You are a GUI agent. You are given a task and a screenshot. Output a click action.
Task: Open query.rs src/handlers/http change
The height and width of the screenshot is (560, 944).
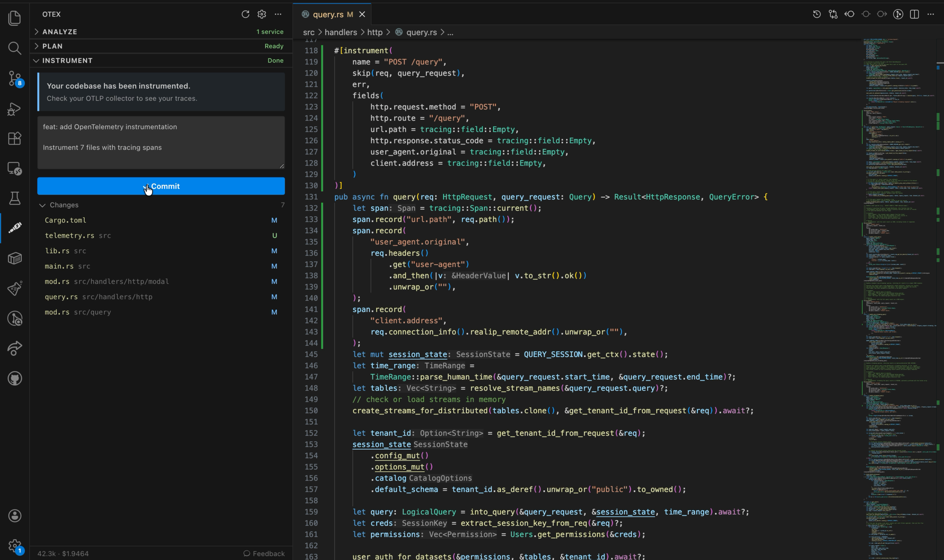161,297
